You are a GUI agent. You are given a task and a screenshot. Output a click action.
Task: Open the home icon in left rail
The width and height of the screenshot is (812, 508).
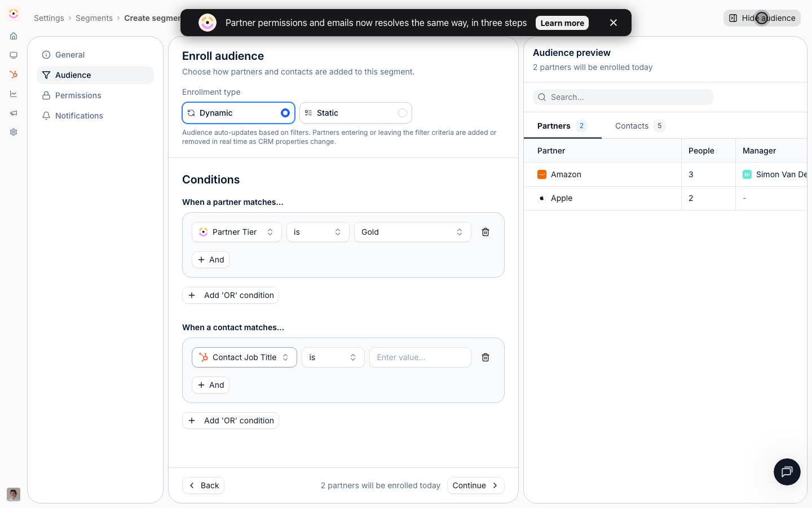coord(14,36)
